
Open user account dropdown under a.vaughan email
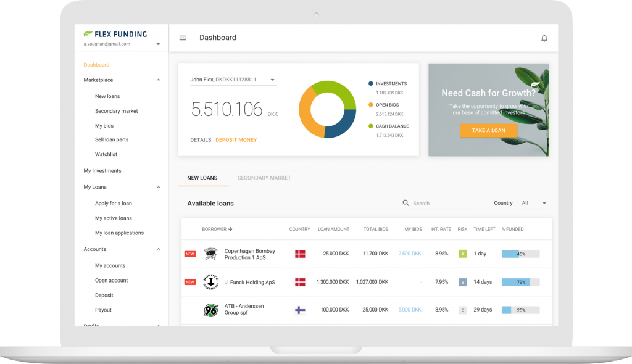(158, 44)
